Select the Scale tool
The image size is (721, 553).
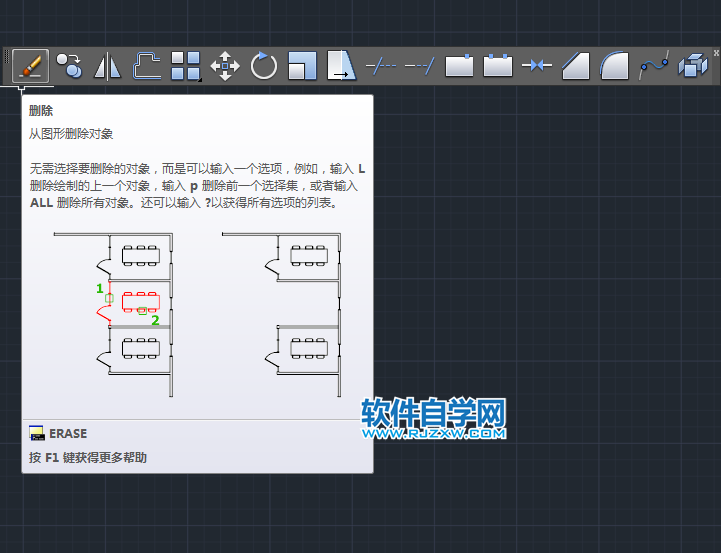(x=303, y=66)
